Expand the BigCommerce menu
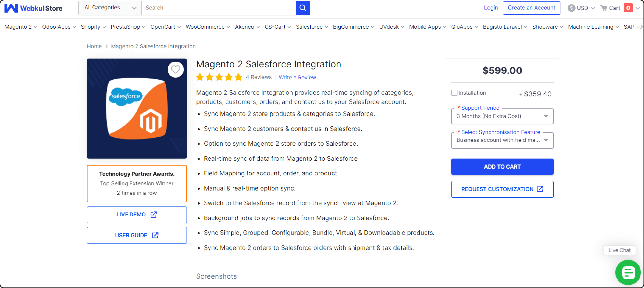The height and width of the screenshot is (288, 644). coord(353,27)
